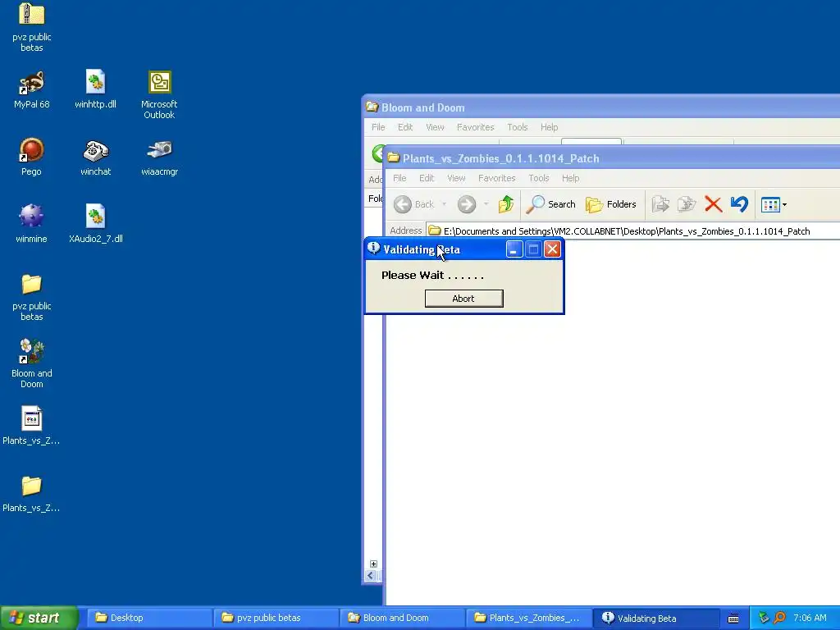Launch MyPal 68 desktop shortcut
This screenshot has width=840, height=630.
pos(32,83)
